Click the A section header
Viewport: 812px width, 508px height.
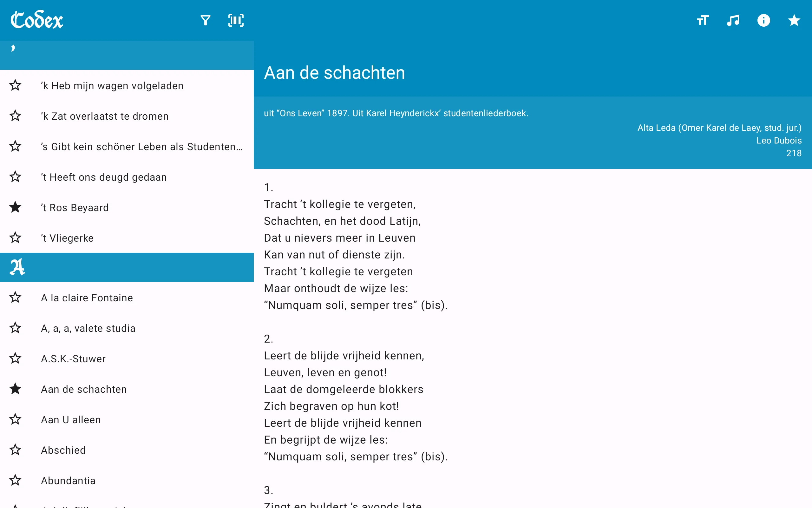127,267
